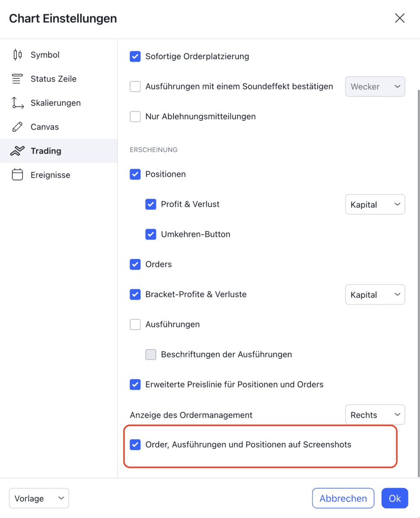Open the Rechts dropdown for Ordermanagement
420x518 pixels.
pyautogui.click(x=375, y=414)
